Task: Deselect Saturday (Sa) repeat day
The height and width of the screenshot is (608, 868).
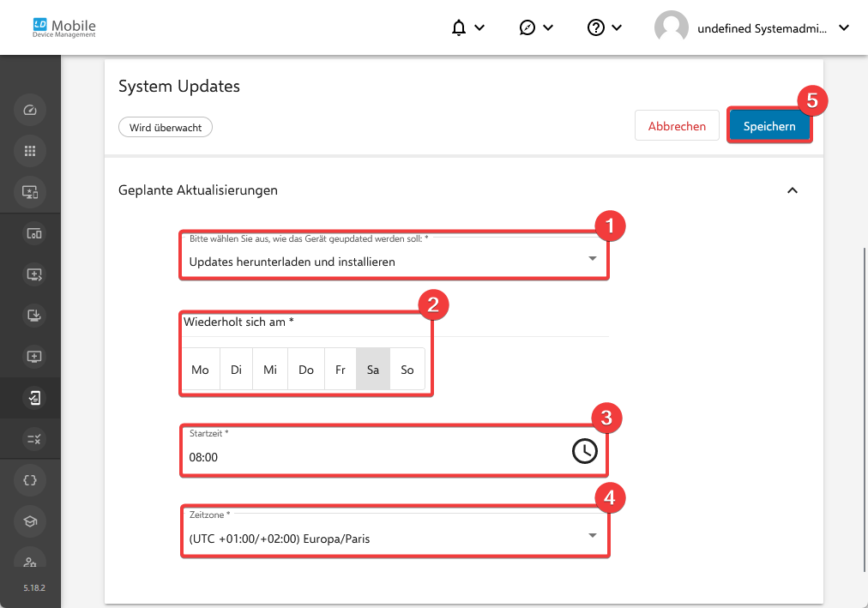Action: [x=373, y=370]
